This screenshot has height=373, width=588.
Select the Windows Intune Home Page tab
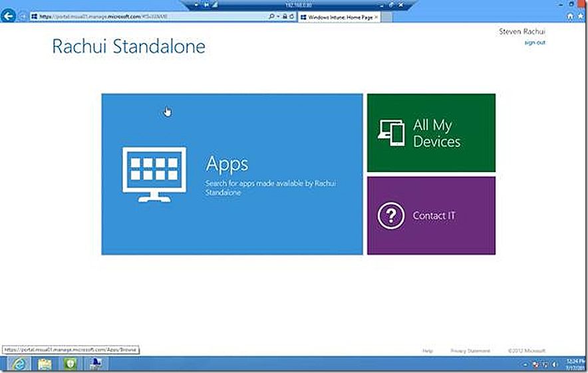(339, 17)
